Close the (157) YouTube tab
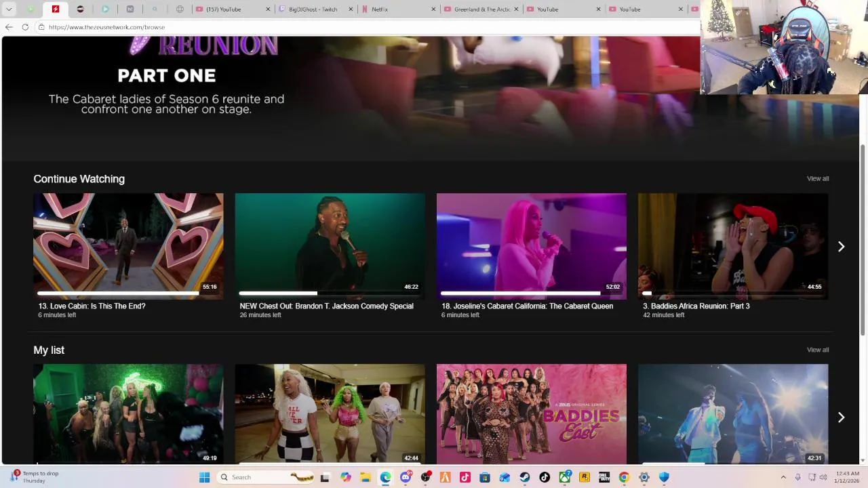Viewport: 868px width, 488px height. click(268, 9)
